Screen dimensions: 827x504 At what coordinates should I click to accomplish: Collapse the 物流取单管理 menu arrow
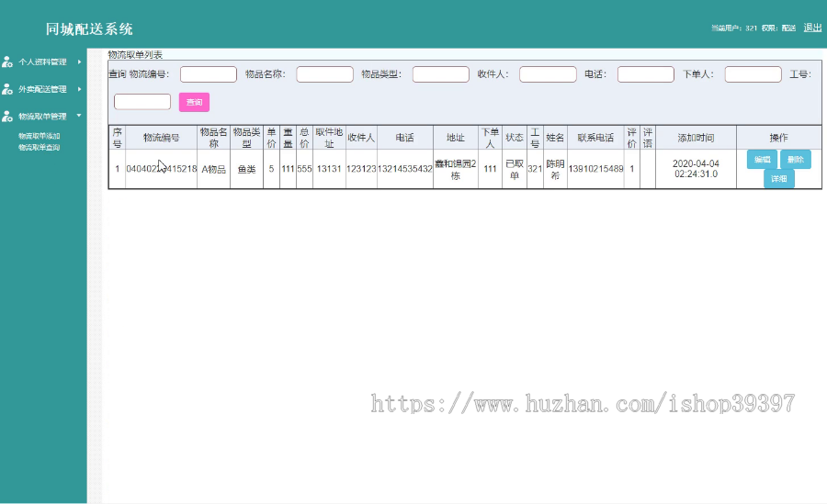point(79,116)
